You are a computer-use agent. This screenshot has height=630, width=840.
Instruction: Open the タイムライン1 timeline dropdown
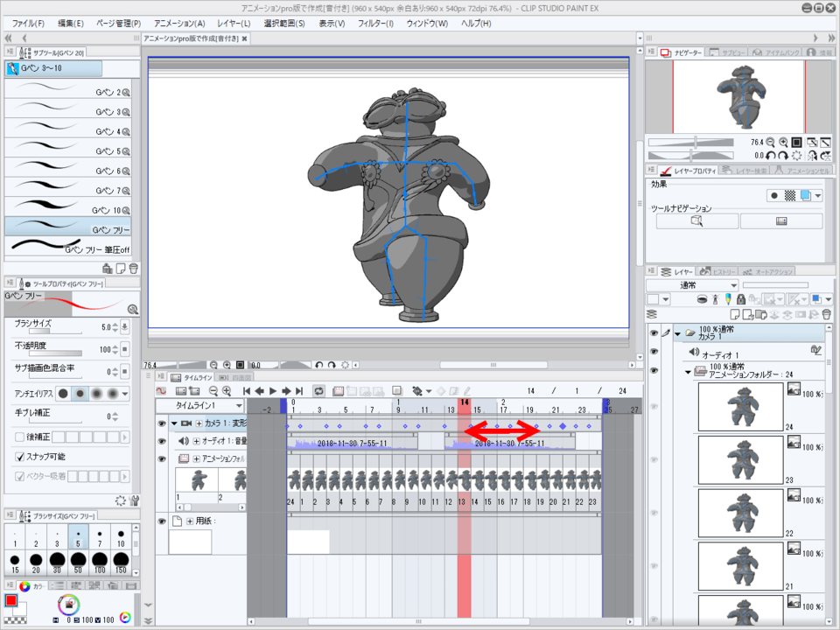point(200,405)
